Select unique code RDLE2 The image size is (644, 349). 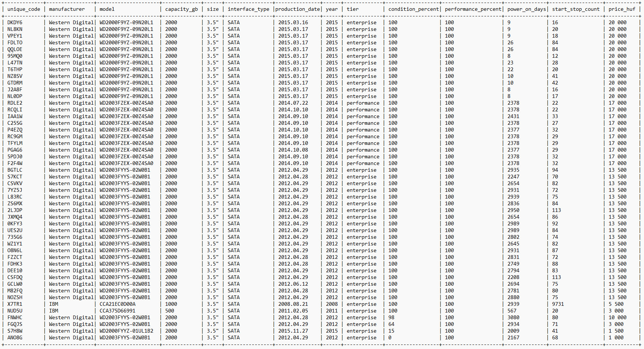(x=15, y=103)
